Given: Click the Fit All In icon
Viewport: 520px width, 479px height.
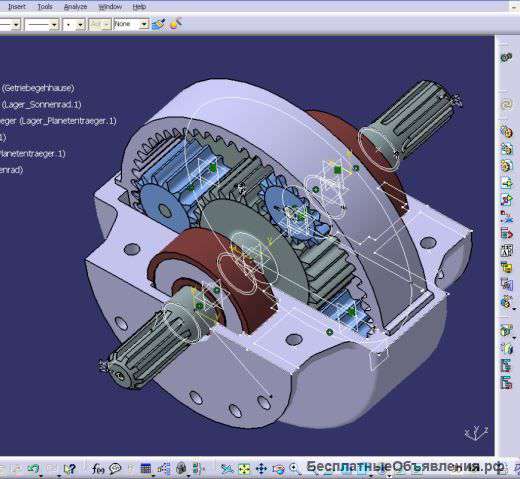Looking at the screenshot, I should pyautogui.click(x=244, y=469).
